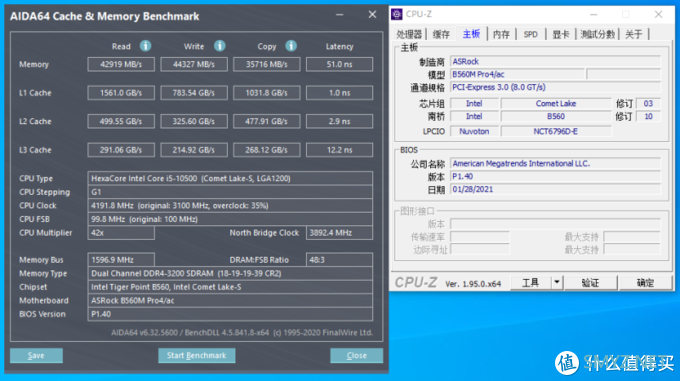Click the CPU Stepping field G1
This screenshot has width=680, height=381.
pyautogui.click(x=230, y=192)
